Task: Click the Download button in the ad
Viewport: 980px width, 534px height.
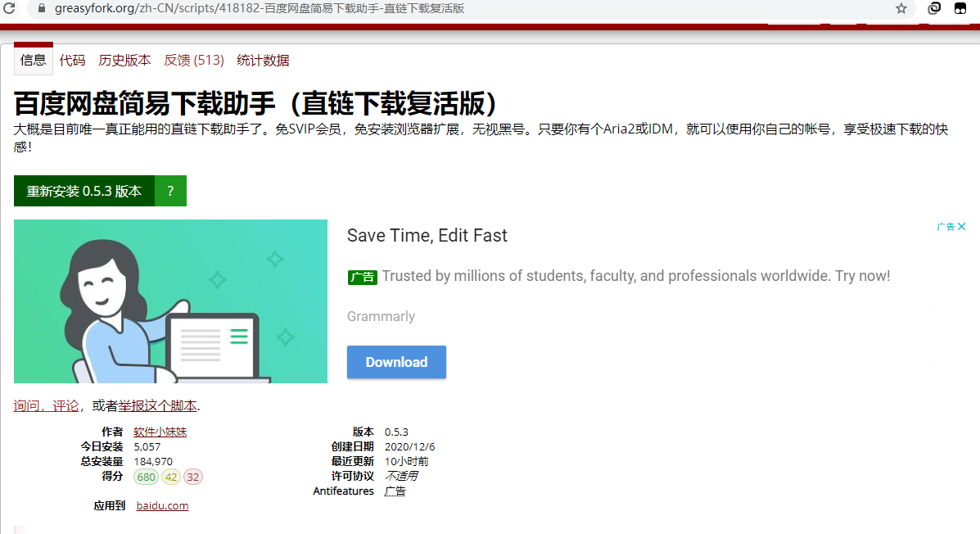Action: 396,361
